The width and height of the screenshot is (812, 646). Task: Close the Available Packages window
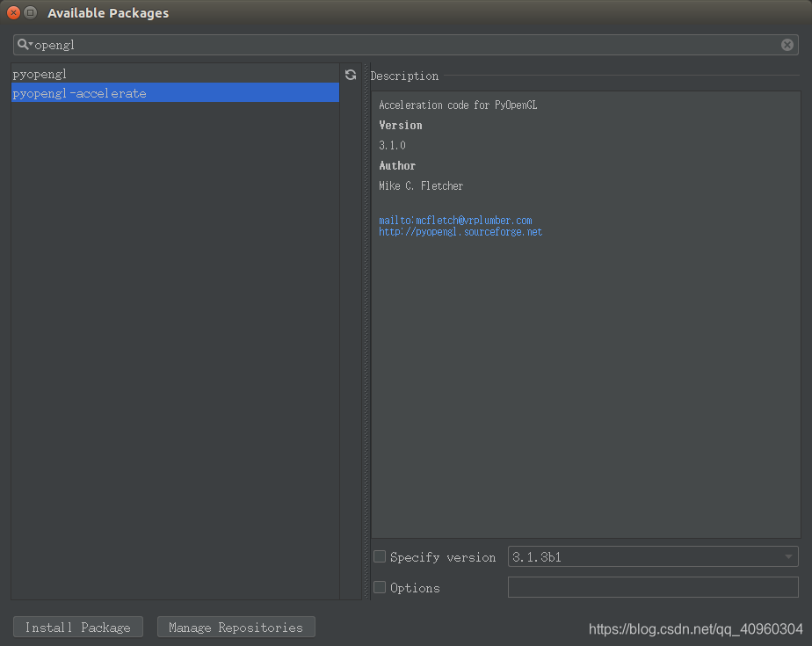tap(13, 12)
